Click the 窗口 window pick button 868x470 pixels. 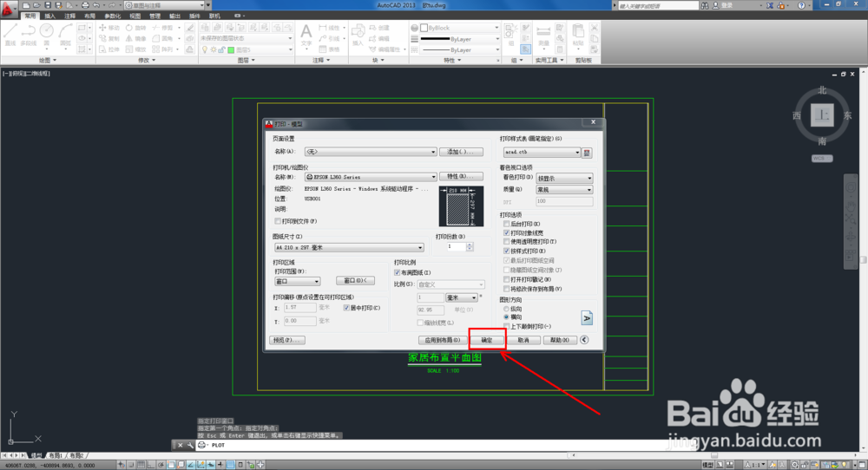click(x=355, y=281)
